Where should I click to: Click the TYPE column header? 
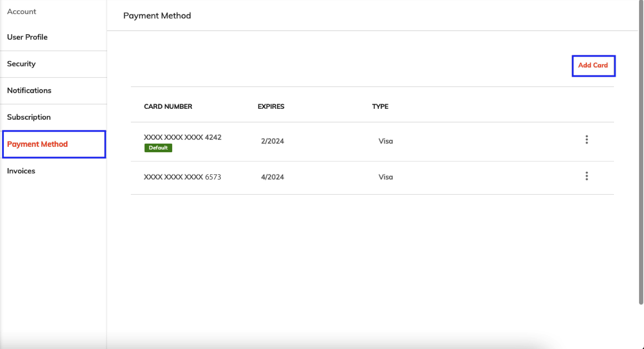(x=380, y=107)
